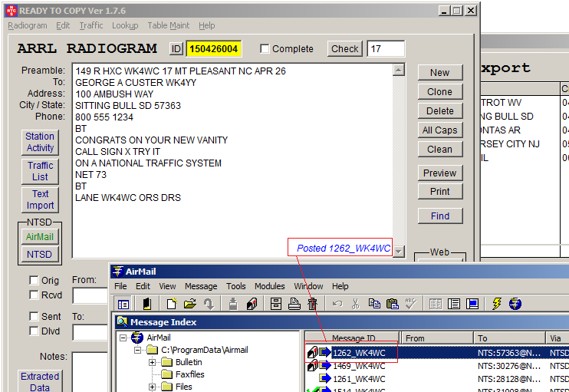Expand the Files folder node
The image size is (569, 392).
152,387
